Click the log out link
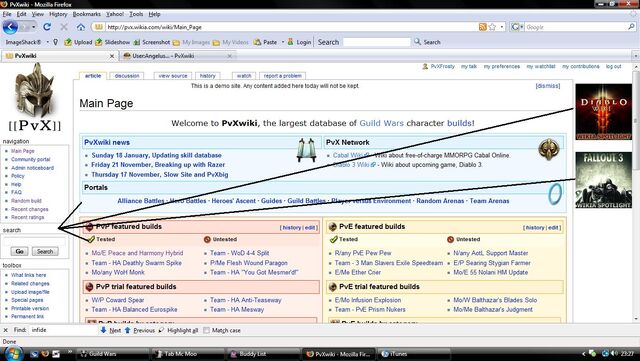This screenshot has height=361, width=640. pyautogui.click(x=613, y=67)
